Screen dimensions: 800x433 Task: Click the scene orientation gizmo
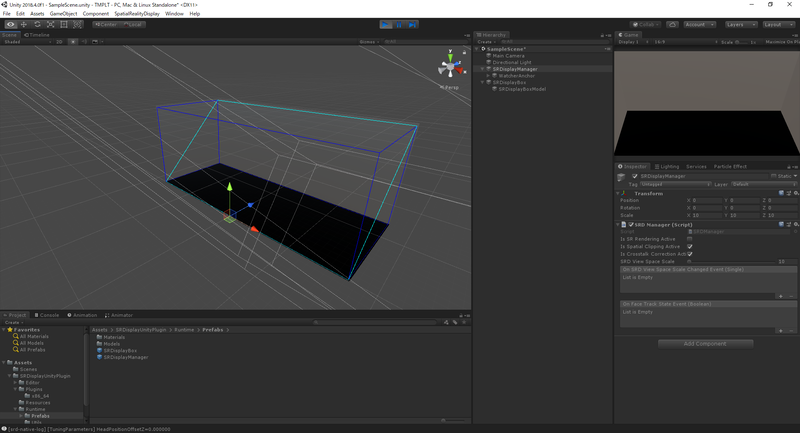449,68
